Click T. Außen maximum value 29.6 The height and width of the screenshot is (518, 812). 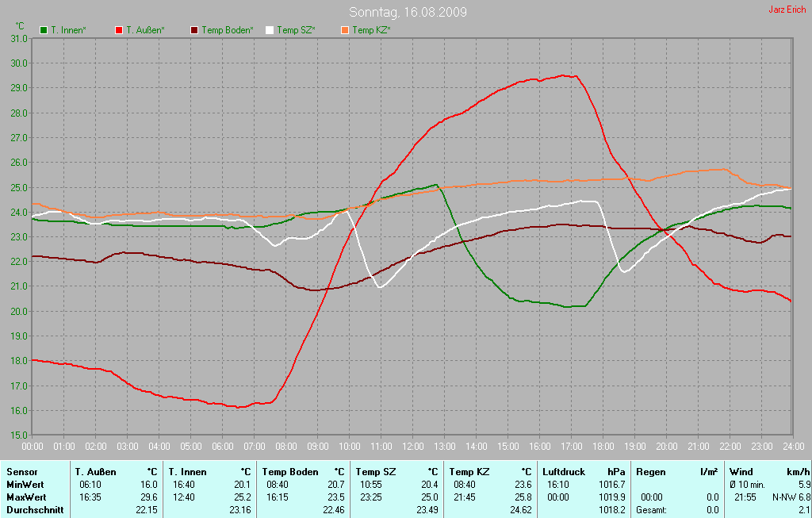(x=148, y=497)
